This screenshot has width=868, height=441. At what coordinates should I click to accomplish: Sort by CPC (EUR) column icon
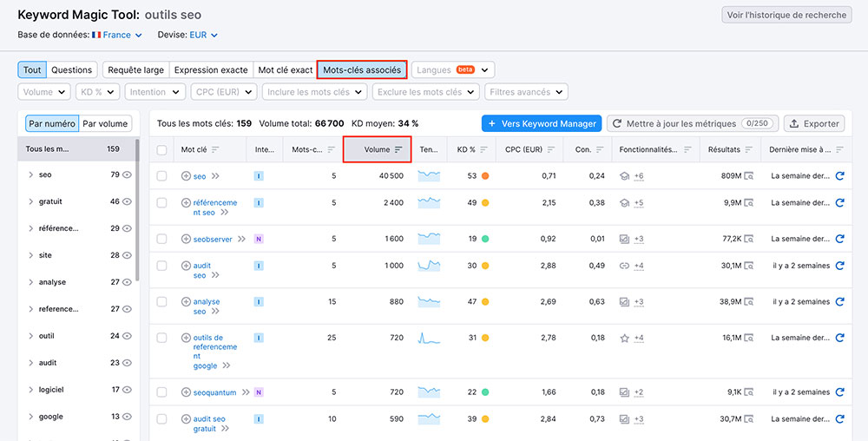(551, 149)
